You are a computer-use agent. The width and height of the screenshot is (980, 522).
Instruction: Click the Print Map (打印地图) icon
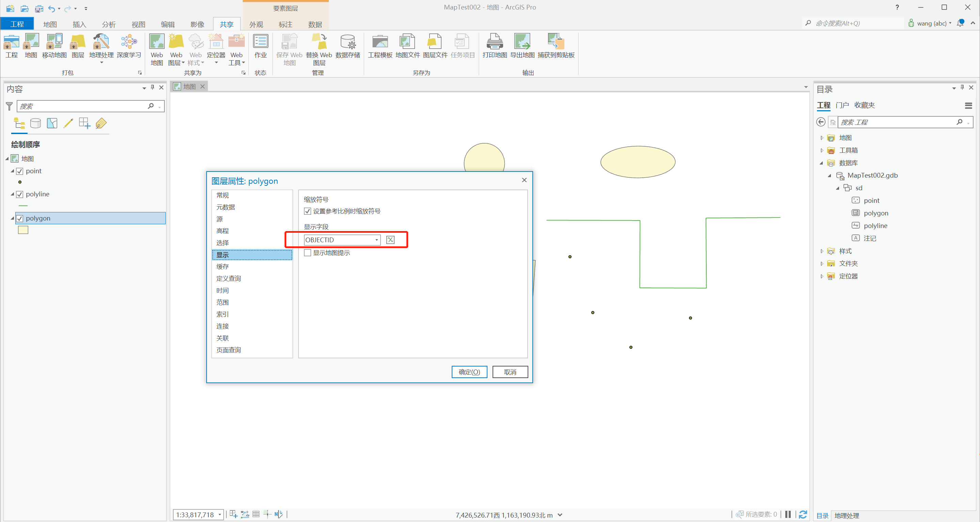[494, 42]
